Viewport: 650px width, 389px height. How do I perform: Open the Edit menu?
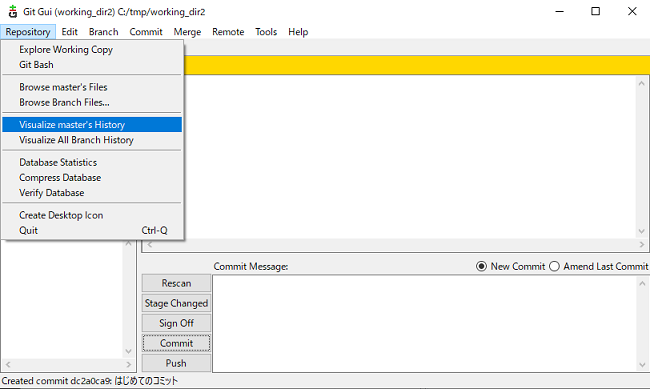click(x=70, y=32)
